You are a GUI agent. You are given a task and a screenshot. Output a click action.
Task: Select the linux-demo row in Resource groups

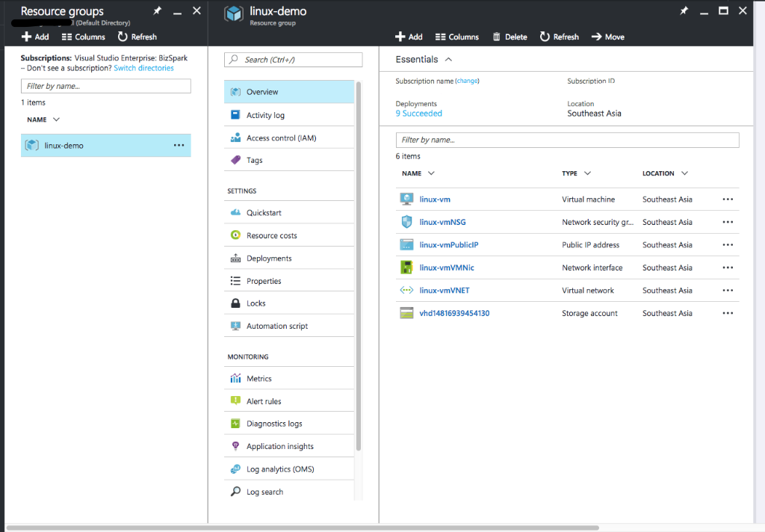click(x=106, y=146)
